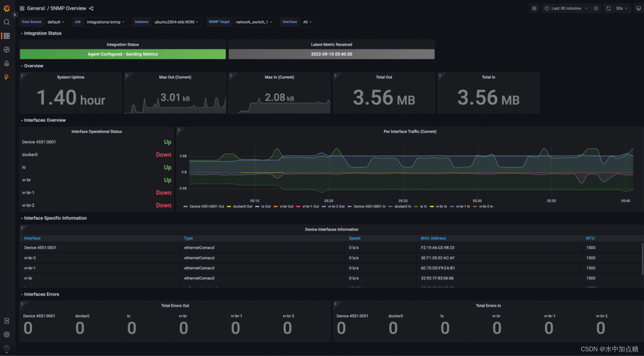Click the dashboards grid icon beside General
The width and height of the screenshot is (644, 356).
tap(22, 8)
